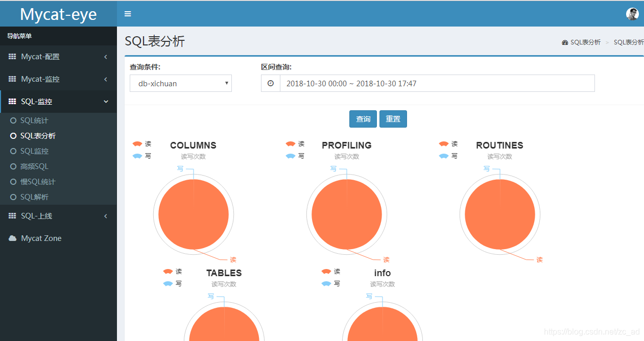
Task: Click the date range input field
Action: (x=437, y=83)
